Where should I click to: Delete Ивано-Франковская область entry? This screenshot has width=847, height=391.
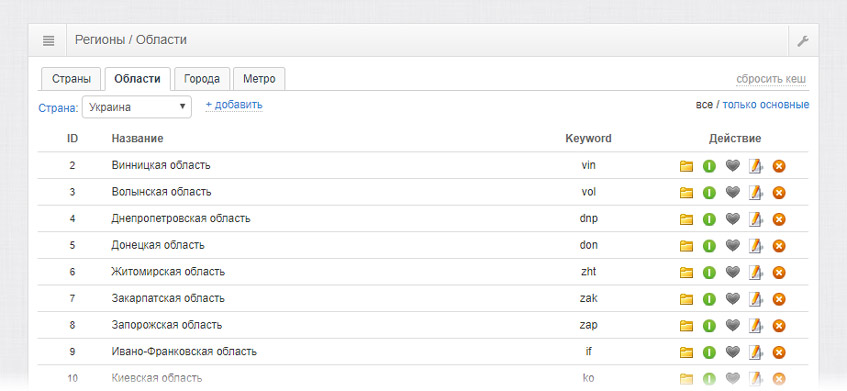(778, 353)
